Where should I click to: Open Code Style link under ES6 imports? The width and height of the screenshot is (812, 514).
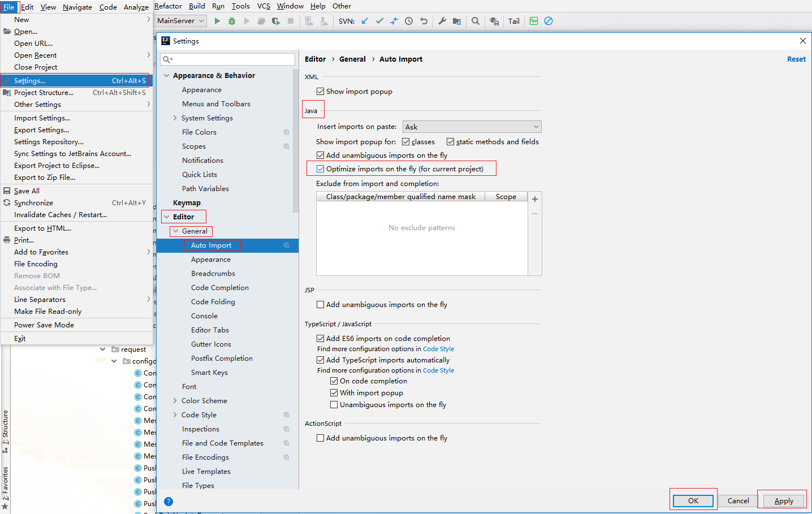click(438, 349)
